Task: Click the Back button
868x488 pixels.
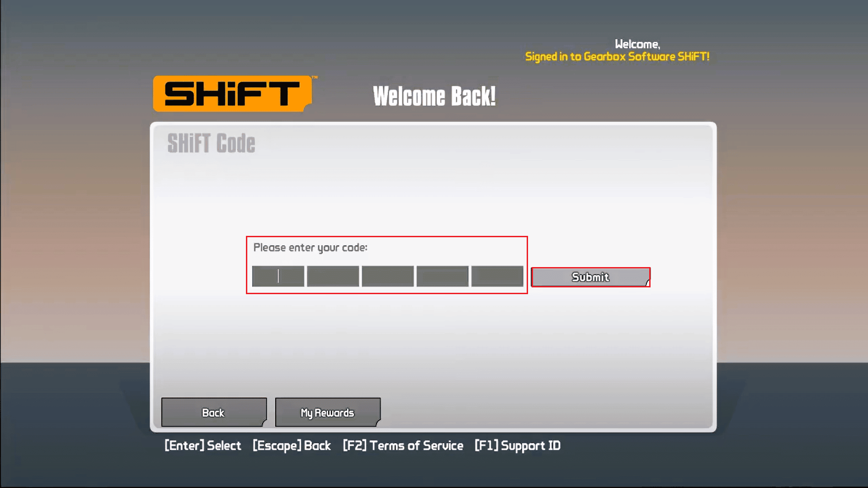Action: pyautogui.click(x=214, y=412)
